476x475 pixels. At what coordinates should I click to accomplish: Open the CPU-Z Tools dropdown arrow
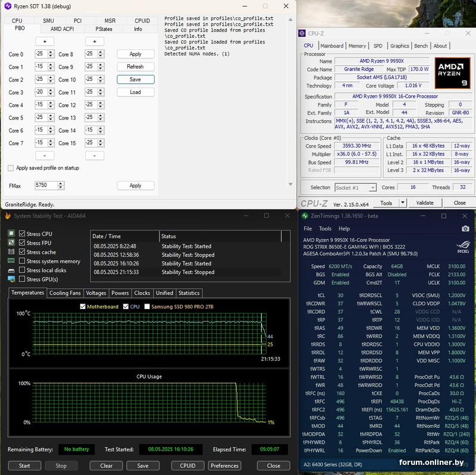403,202
